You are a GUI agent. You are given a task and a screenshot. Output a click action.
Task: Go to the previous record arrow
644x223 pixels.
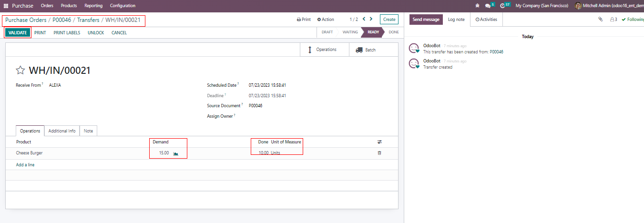[364, 19]
